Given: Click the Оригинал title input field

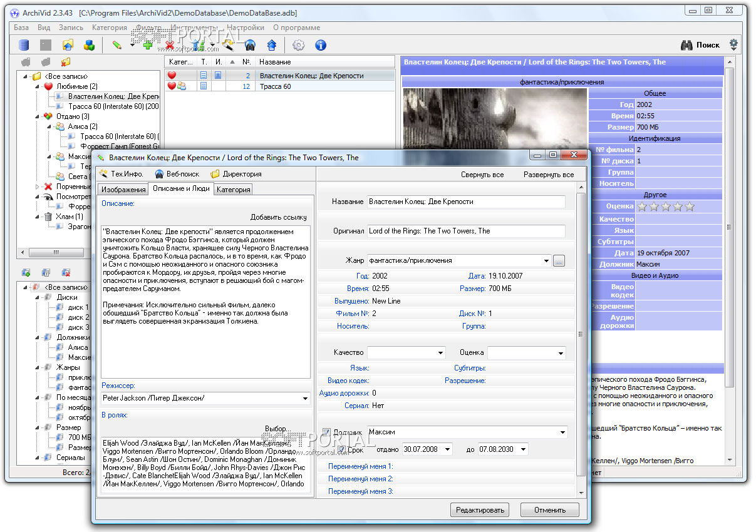Looking at the screenshot, I should [x=465, y=231].
